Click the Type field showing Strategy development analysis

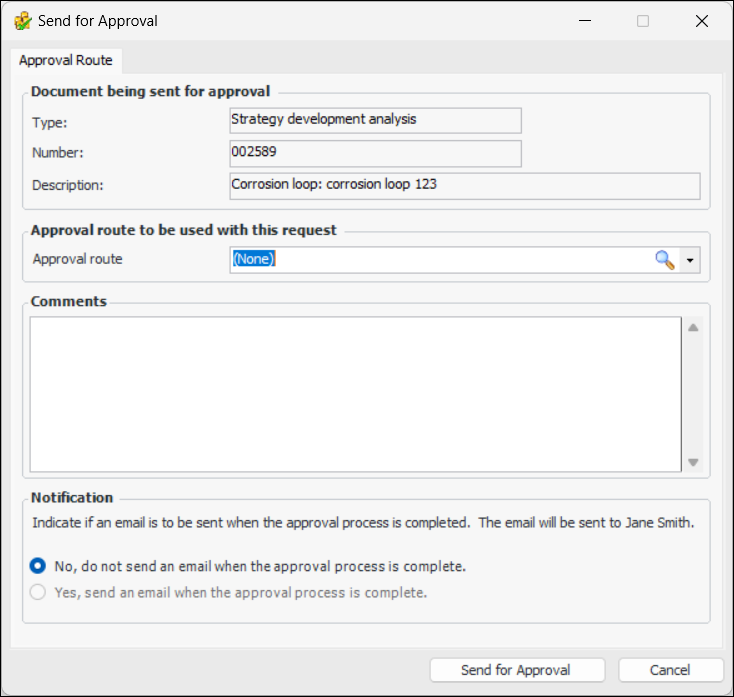pyautogui.click(x=375, y=120)
